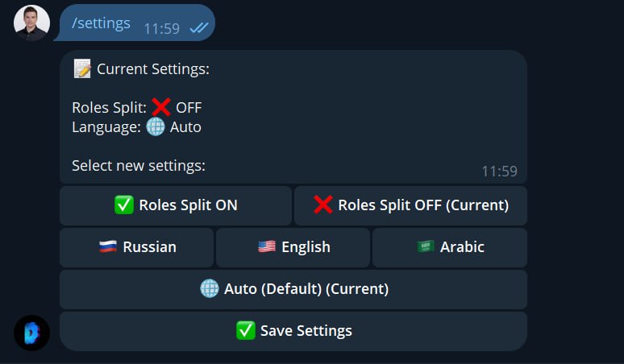The image size is (624, 364).
Task: Click the globe icon on Auto button
Action: (210, 288)
